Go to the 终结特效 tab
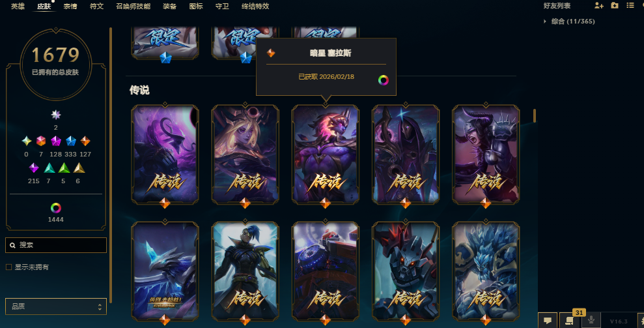644x328 pixels. pos(255,6)
